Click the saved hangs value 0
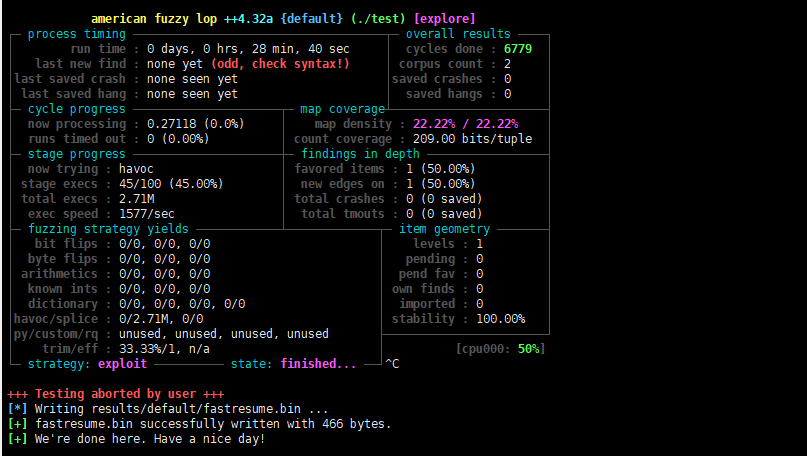The image size is (807, 456). [x=507, y=94]
